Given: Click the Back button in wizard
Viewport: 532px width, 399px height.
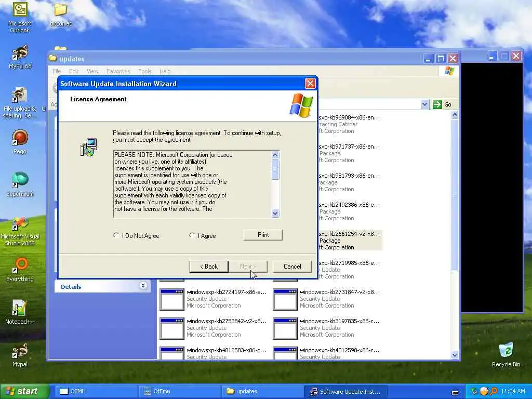Looking at the screenshot, I should [x=209, y=267].
